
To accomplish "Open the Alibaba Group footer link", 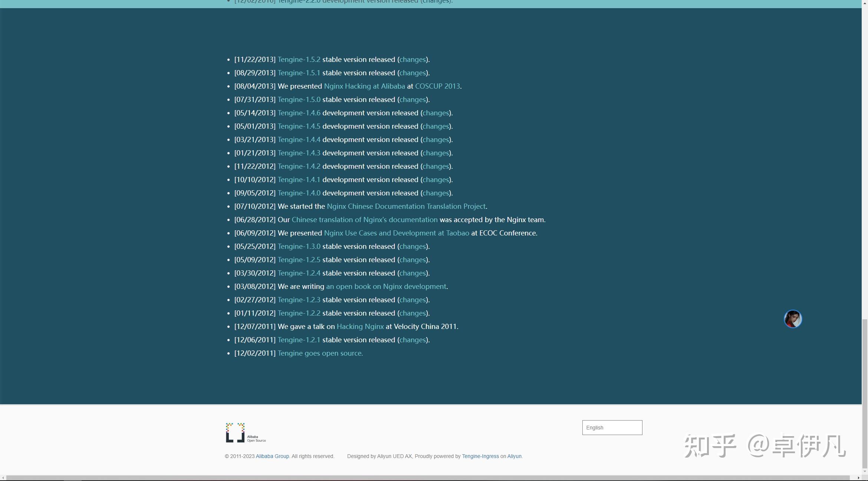I will [x=272, y=456].
